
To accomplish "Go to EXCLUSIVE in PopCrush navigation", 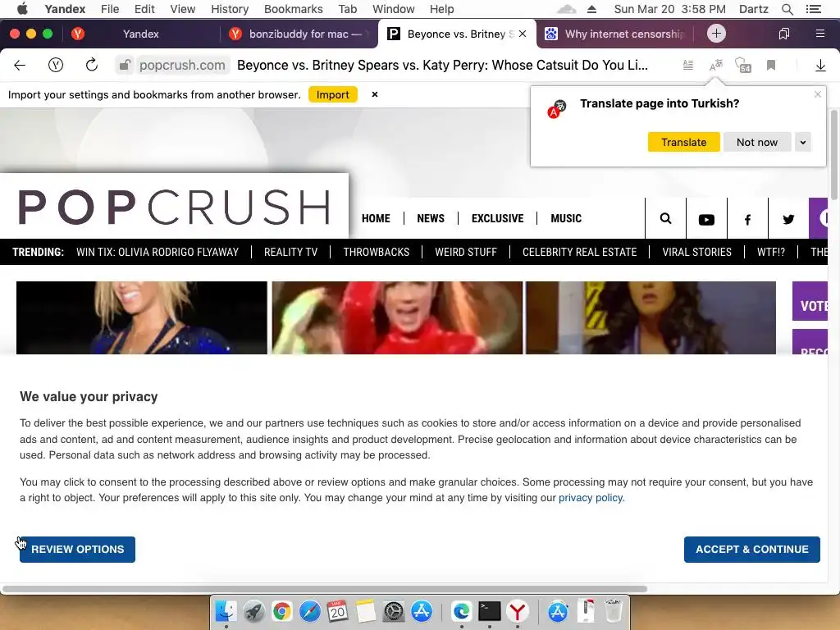I will [497, 218].
